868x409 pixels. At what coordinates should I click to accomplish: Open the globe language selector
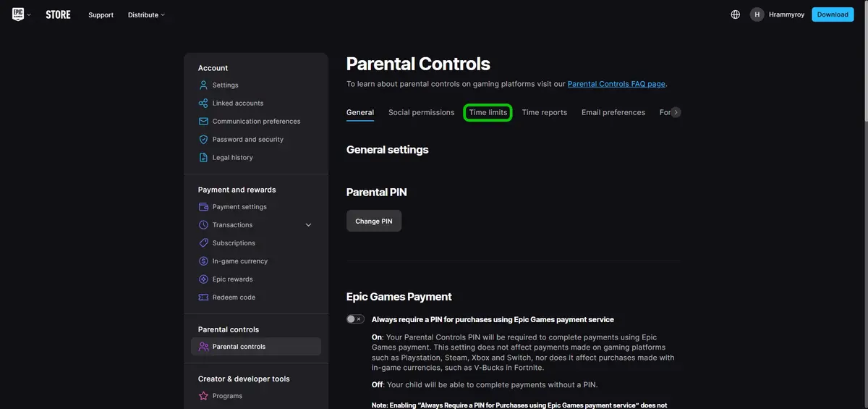pos(736,14)
